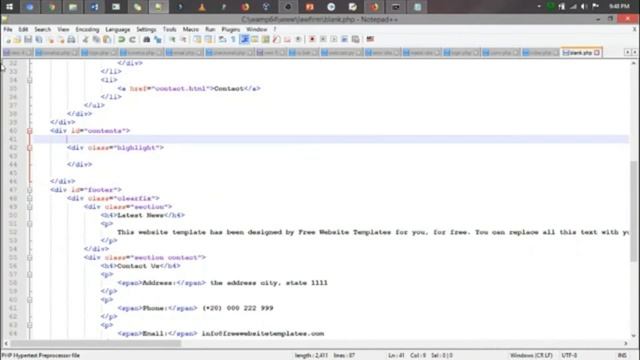The height and width of the screenshot is (360, 640).
Task: Click the Save All toolbar icon
Action: (39, 40)
